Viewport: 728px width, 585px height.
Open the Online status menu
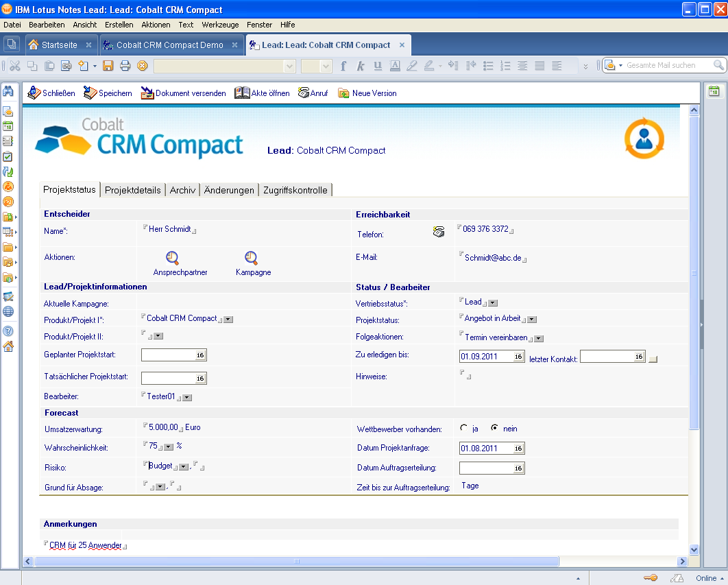709,578
